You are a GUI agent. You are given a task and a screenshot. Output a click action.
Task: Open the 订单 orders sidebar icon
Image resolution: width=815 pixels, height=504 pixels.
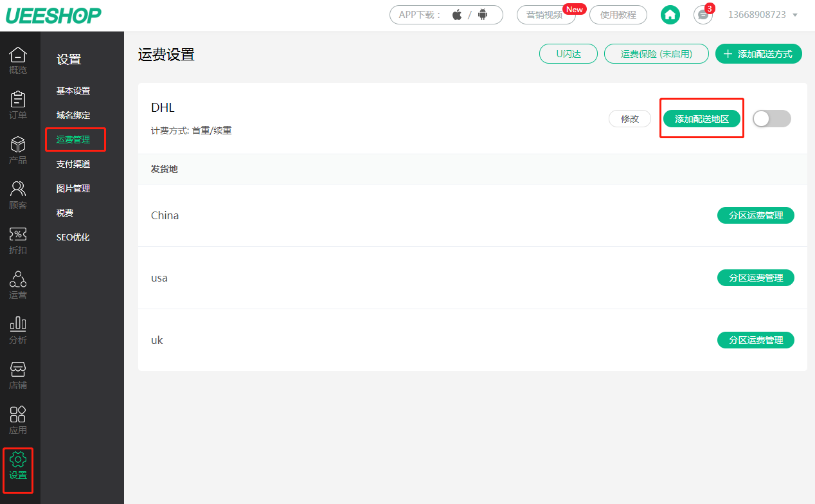(x=18, y=105)
